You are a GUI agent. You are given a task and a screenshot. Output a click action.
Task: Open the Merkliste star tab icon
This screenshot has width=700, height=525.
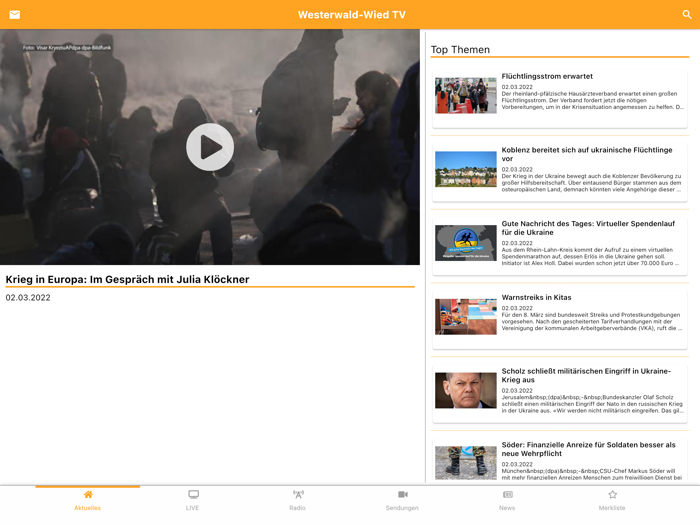(x=612, y=494)
